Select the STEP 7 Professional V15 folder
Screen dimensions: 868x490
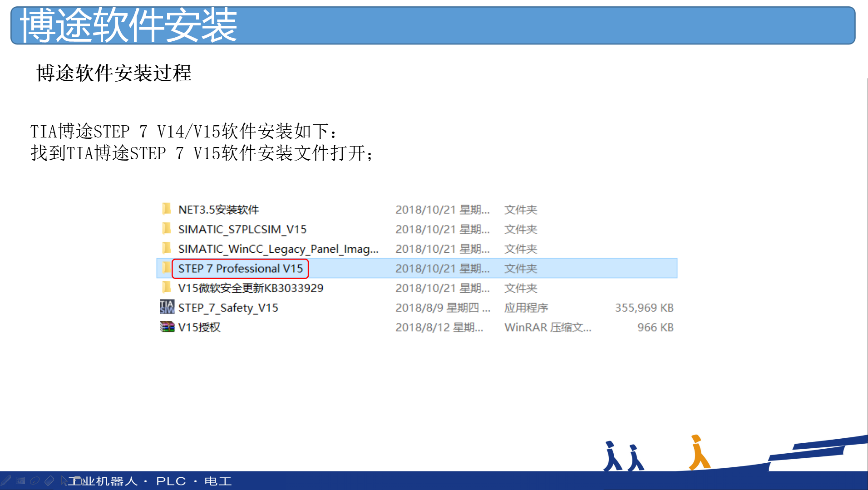pos(240,269)
